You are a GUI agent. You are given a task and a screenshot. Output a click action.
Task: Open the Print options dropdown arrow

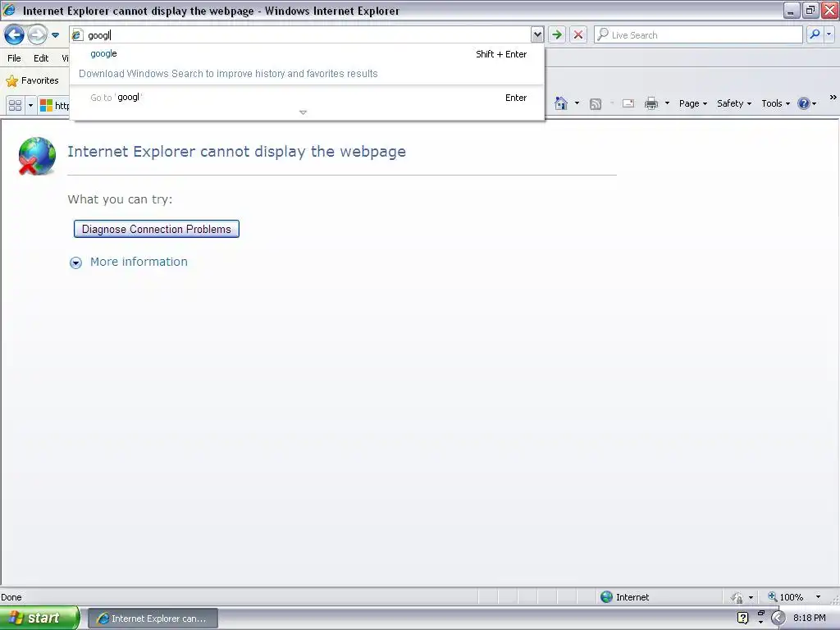(x=667, y=103)
